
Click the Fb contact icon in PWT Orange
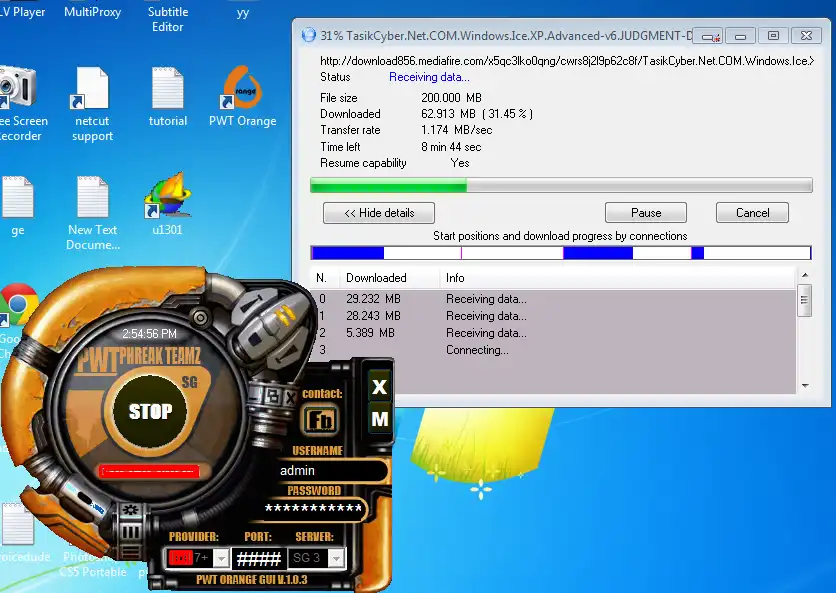click(x=320, y=420)
